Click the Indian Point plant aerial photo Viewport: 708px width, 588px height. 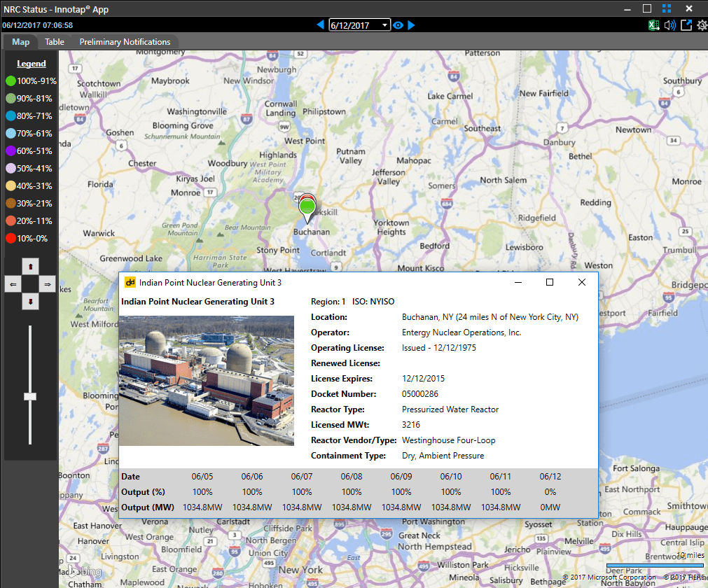point(207,381)
